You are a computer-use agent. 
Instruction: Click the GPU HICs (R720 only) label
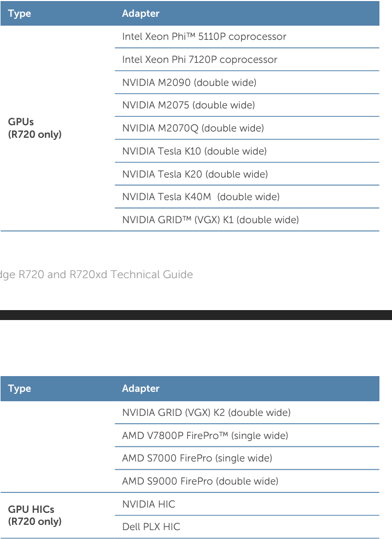35,515
